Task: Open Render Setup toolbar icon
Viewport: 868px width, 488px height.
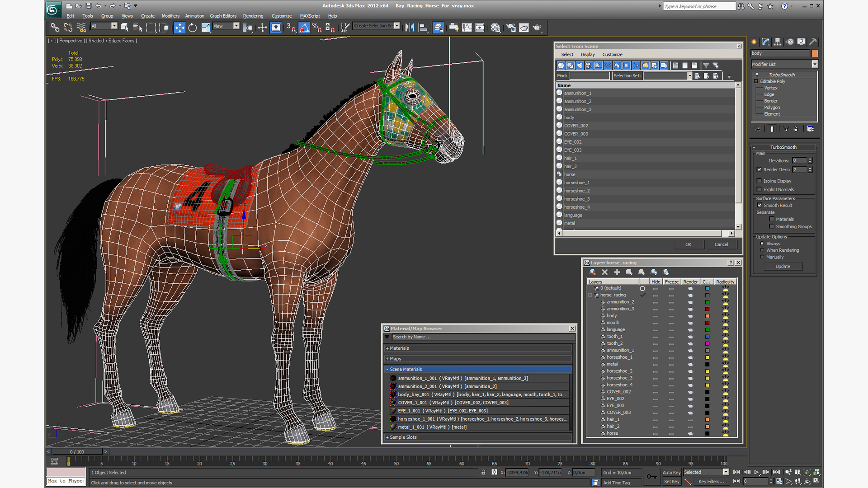Action: coord(511,28)
